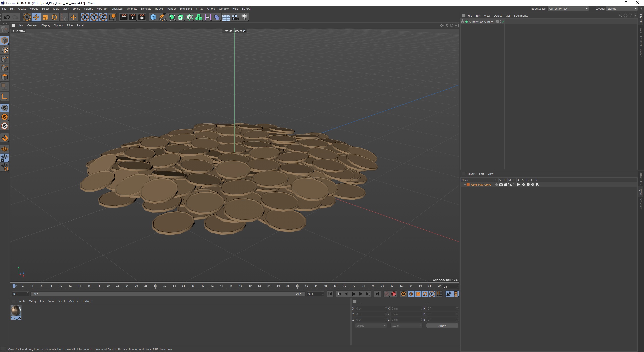Image resolution: width=644 pixels, height=352 pixels.
Task: Switch to Points mode
Action: pos(5,59)
